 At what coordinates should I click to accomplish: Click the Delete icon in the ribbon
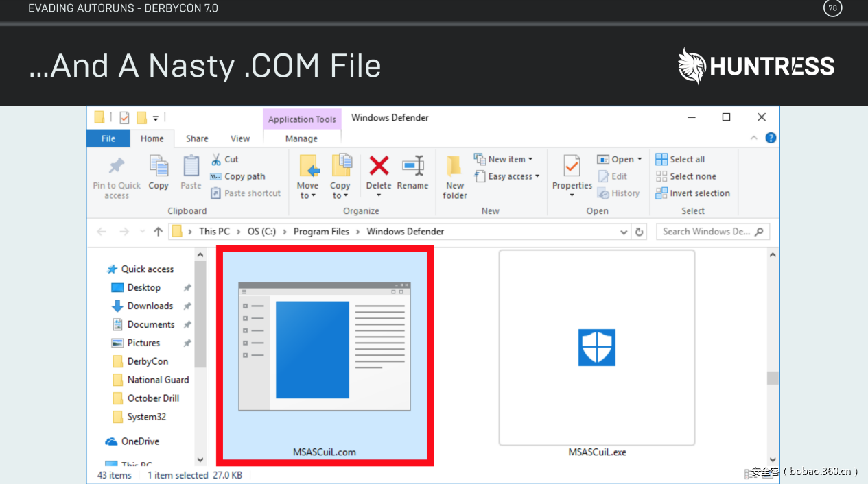click(378, 167)
